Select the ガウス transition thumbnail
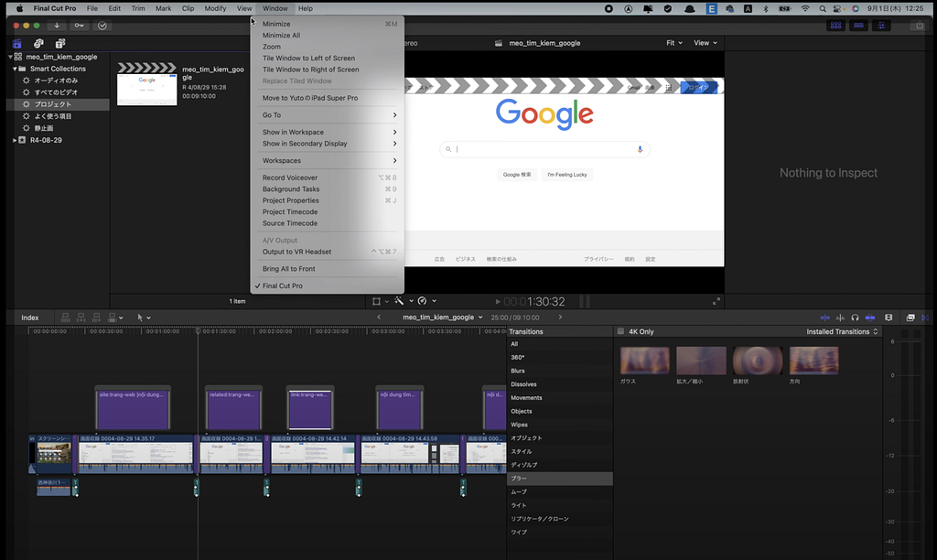The width and height of the screenshot is (937, 560). point(644,361)
